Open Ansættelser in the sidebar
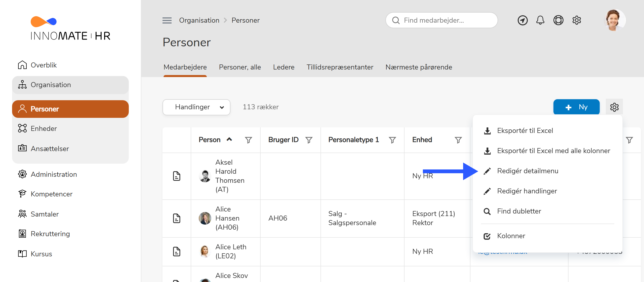Image resolution: width=644 pixels, height=282 pixels. pos(70,149)
